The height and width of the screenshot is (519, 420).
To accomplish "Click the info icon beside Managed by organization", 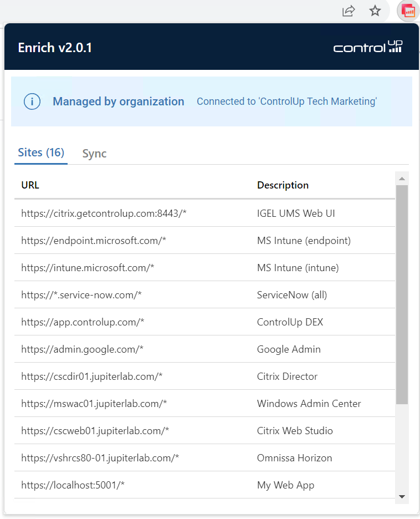I will coord(32,101).
